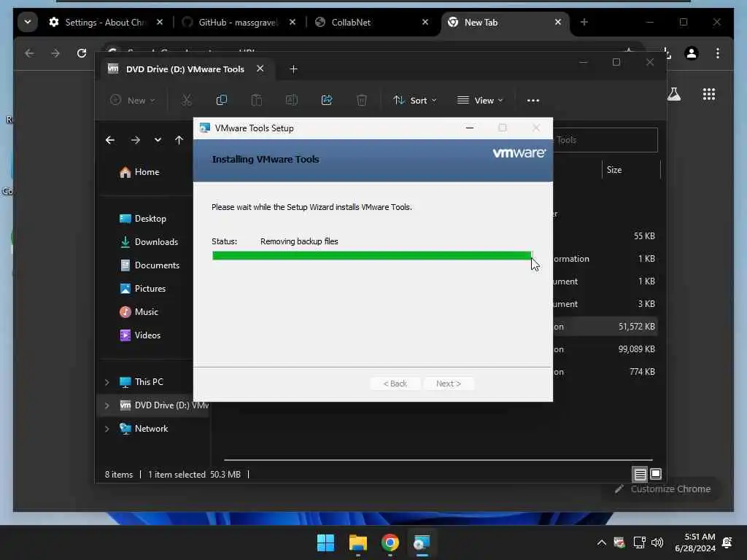The width and height of the screenshot is (747, 560).
Task: Click the Back button in VMware Setup
Action: tap(395, 384)
